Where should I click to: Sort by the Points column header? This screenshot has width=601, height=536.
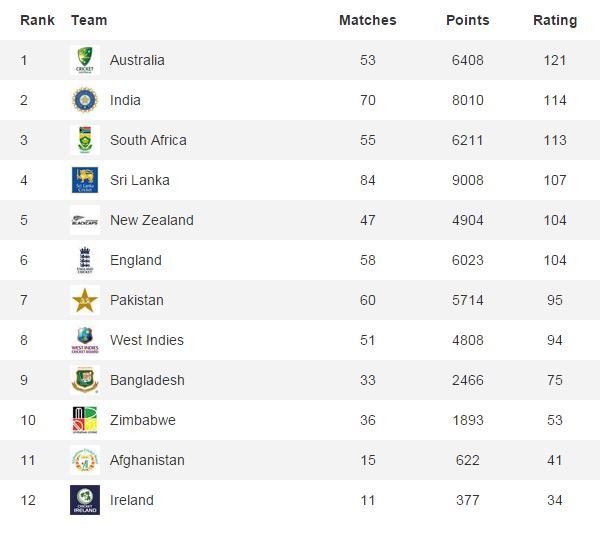(467, 20)
